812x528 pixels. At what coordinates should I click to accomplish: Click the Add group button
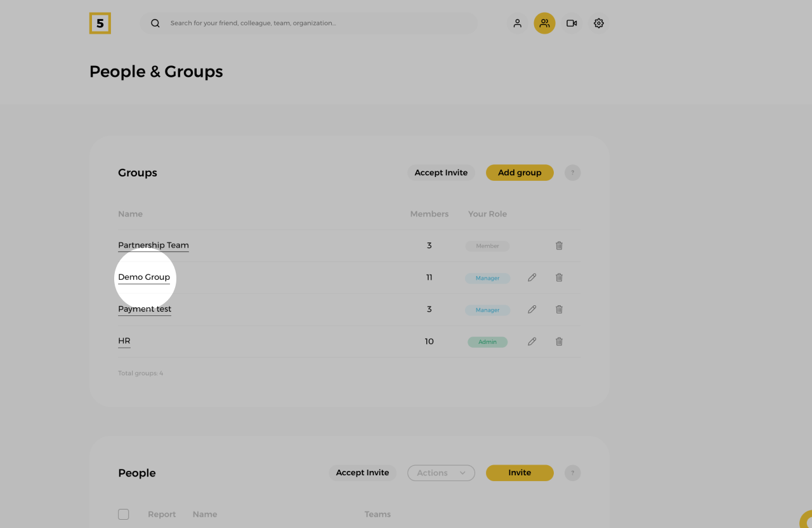[520, 173]
